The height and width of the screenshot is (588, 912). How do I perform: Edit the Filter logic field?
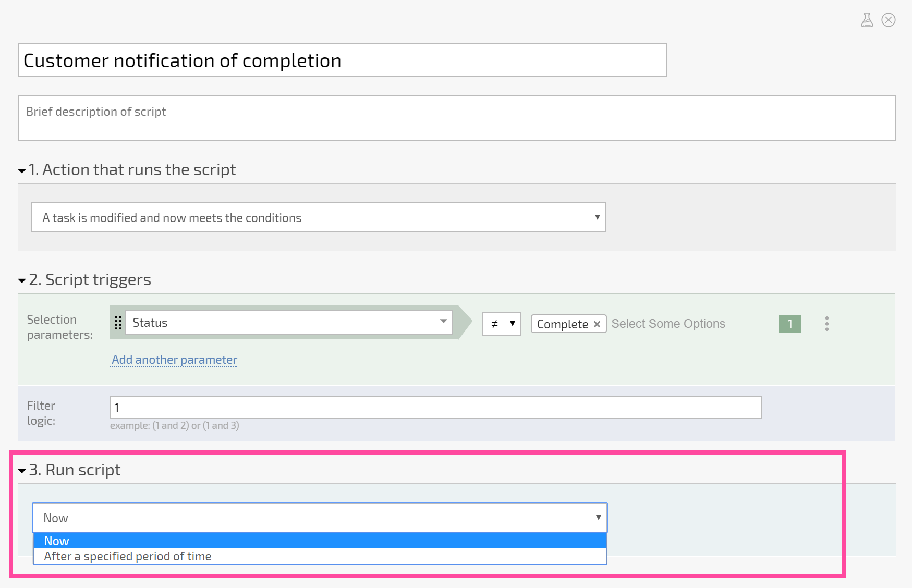pos(436,407)
